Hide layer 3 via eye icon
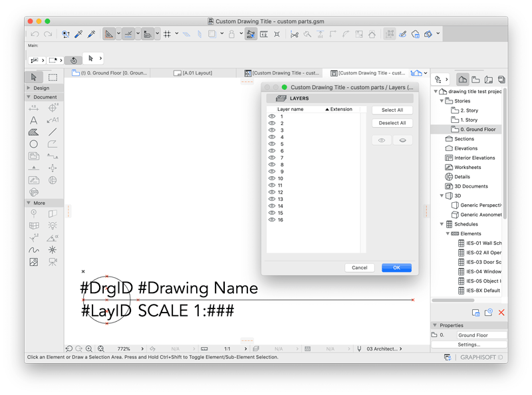 pos(272,130)
